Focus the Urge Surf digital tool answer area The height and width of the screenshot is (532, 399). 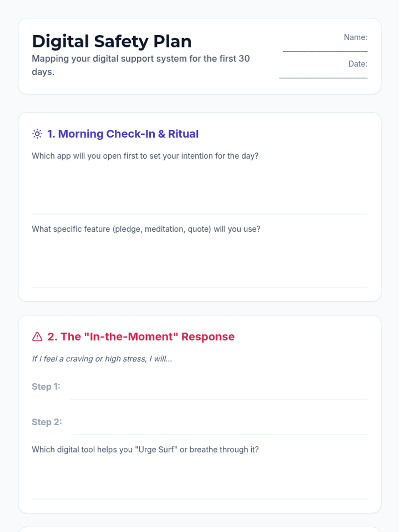[199, 479]
